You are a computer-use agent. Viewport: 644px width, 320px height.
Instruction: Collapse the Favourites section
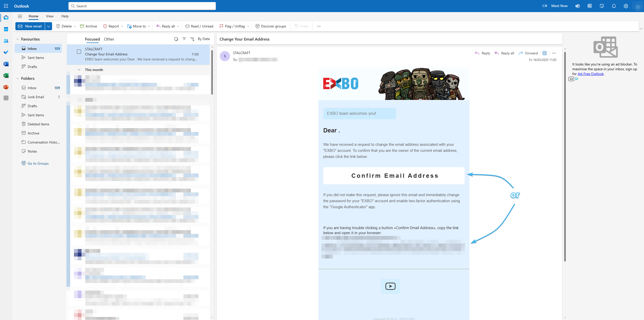pos(18,39)
